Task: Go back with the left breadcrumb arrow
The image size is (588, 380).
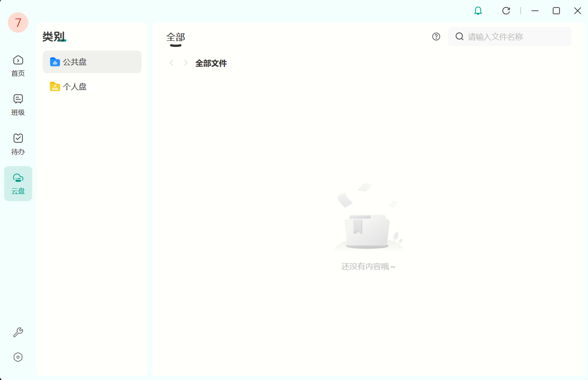Action: click(171, 62)
